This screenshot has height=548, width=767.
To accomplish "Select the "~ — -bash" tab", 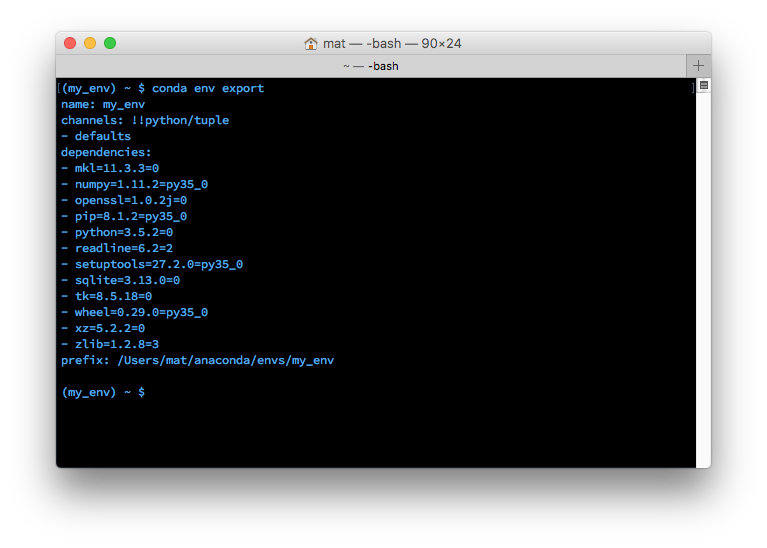I will point(371,65).
